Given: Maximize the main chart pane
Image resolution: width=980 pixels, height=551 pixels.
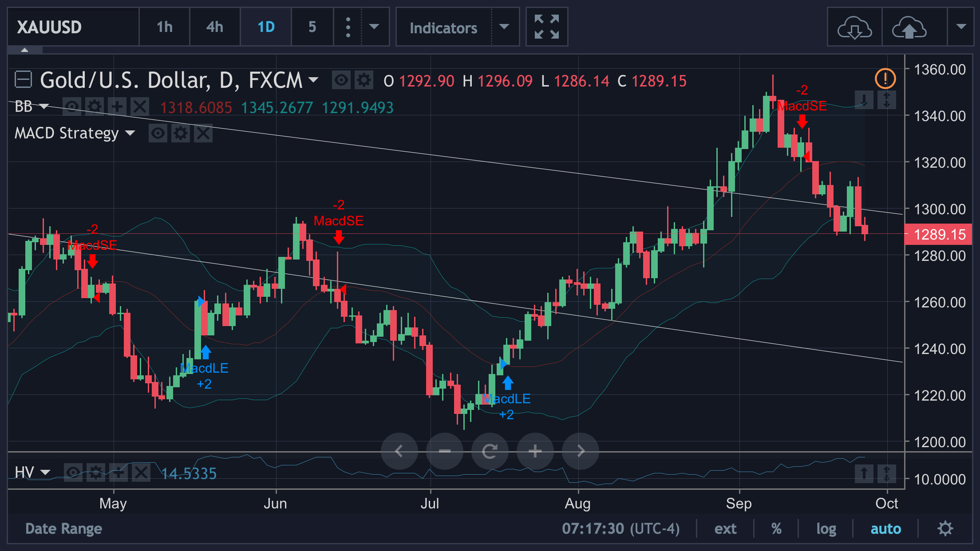Looking at the screenshot, I should point(887,100).
